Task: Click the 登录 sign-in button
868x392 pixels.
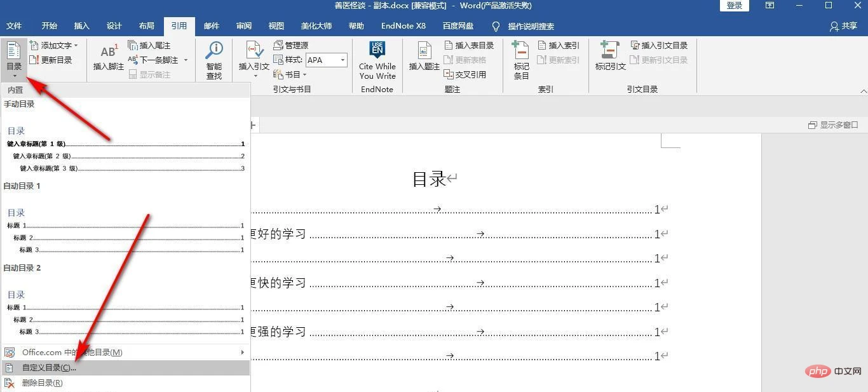Action: click(734, 6)
